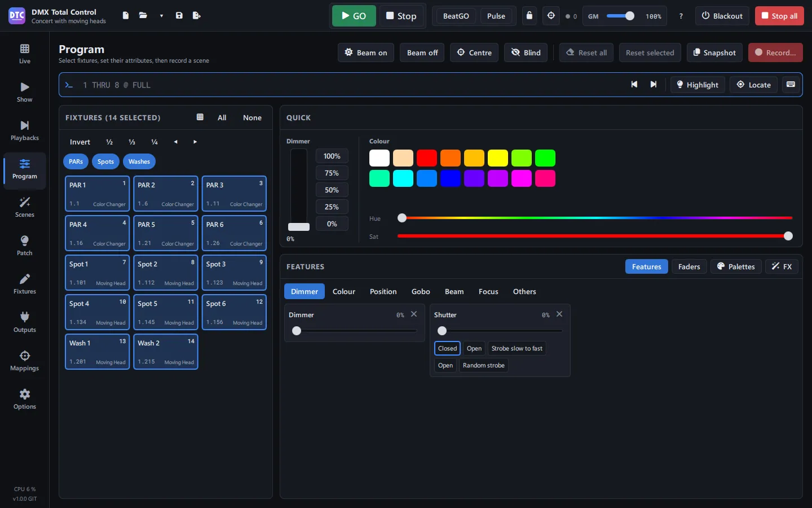This screenshot has width=812, height=508.
Task: Set quick dimmer to 75%
Action: pos(332,173)
